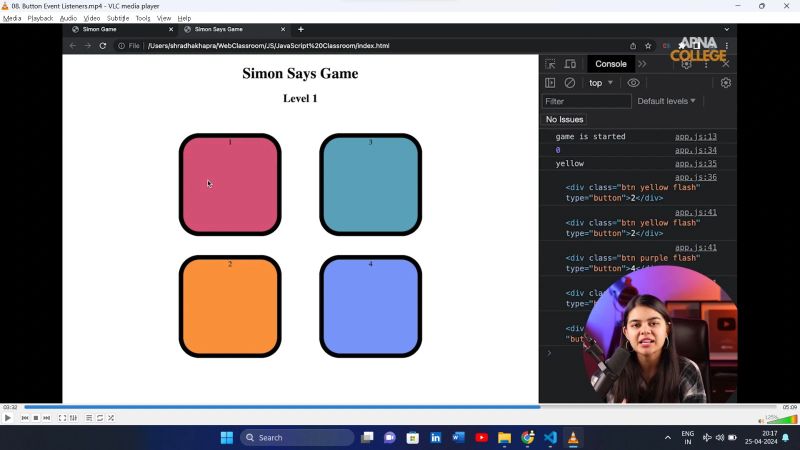The height and width of the screenshot is (450, 800).
Task: Click the No Issues button
Action: pos(565,119)
